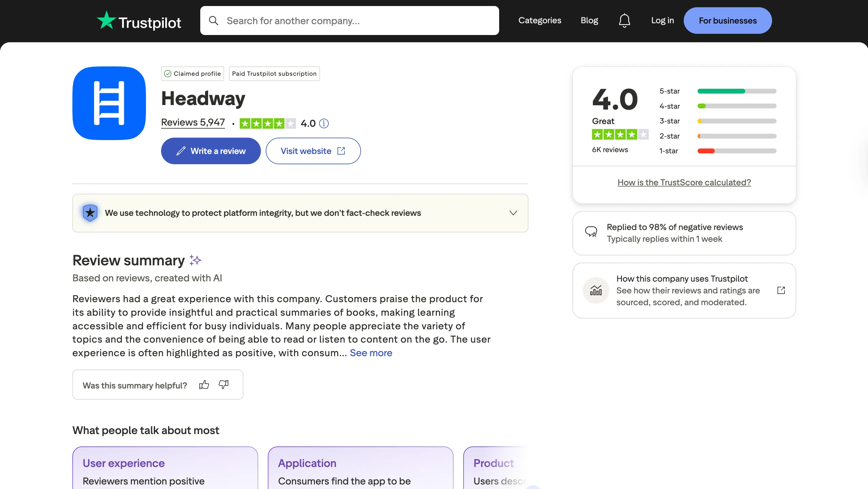
Task: Click the 6K reviews text
Action: tap(610, 150)
